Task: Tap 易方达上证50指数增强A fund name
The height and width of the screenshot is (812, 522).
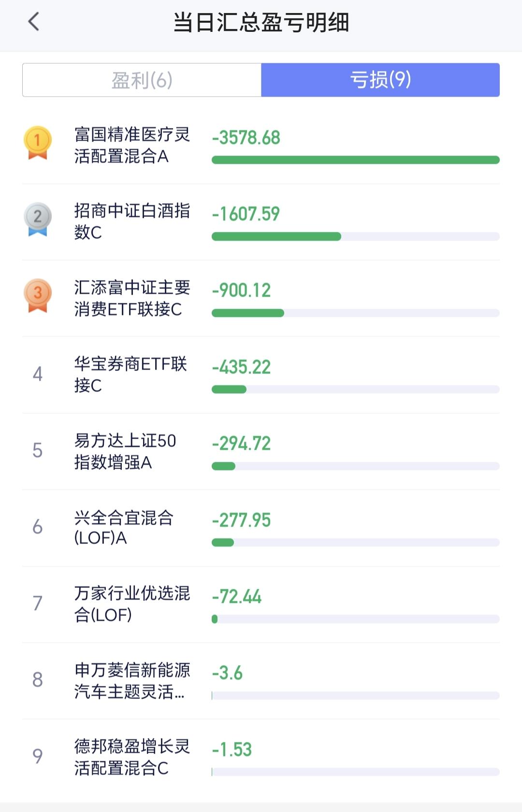Action: (125, 451)
